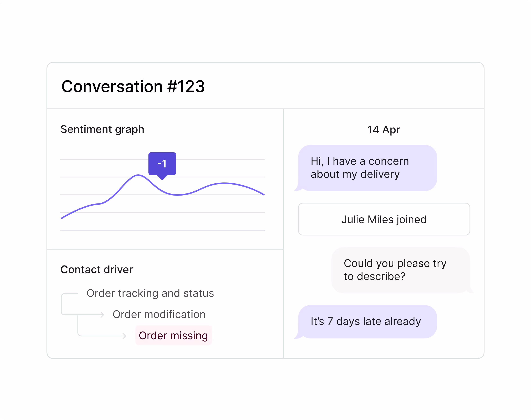
Task: Select Order tracking and status item
Action: pos(150,293)
